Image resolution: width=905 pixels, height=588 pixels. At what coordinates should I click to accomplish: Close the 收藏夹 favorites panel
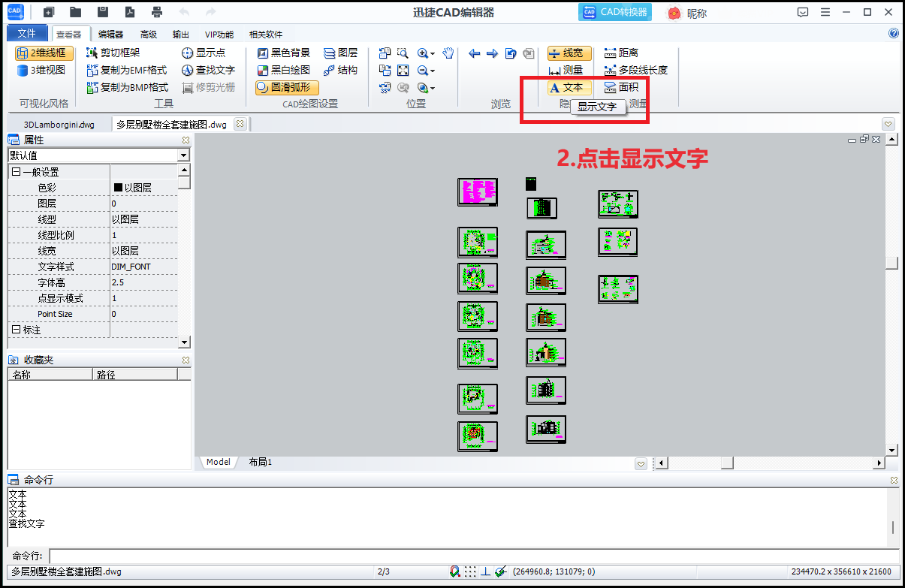[x=186, y=360]
